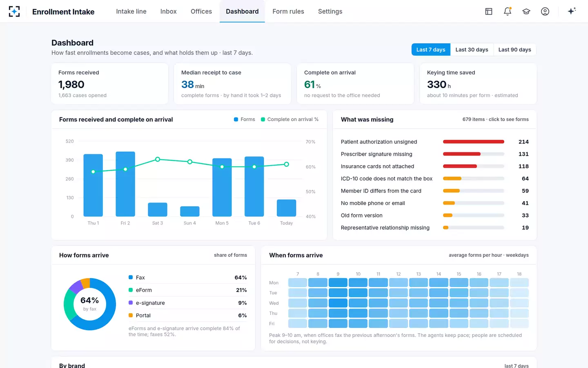Screen dimensions: 588x368
Task: Click the Enrollment Intake logo icon
Action: click(x=14, y=11)
